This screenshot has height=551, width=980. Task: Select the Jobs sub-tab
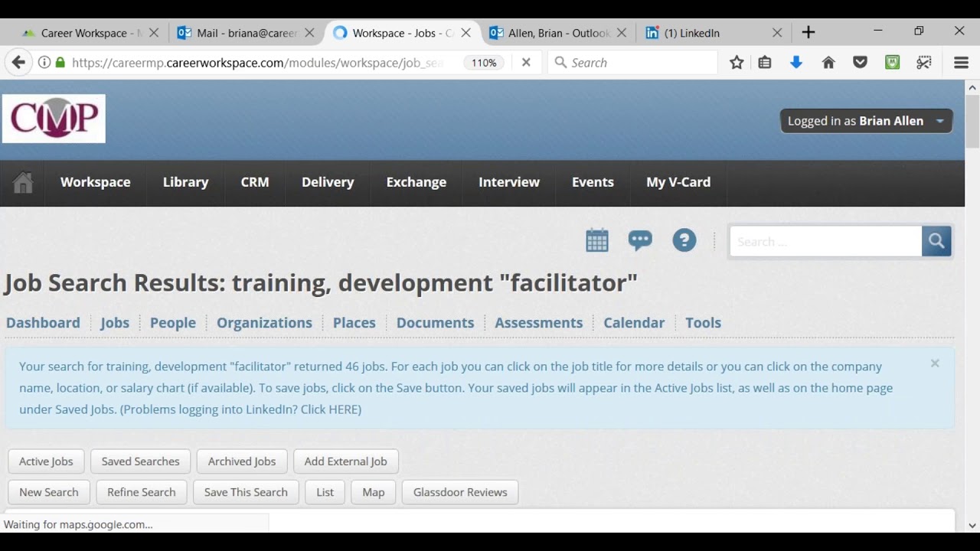(115, 323)
